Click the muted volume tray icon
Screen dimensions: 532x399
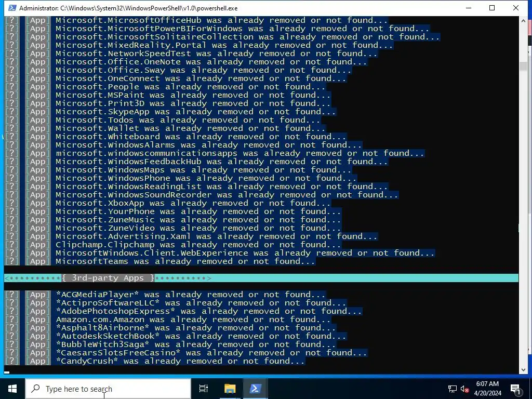click(x=465, y=389)
